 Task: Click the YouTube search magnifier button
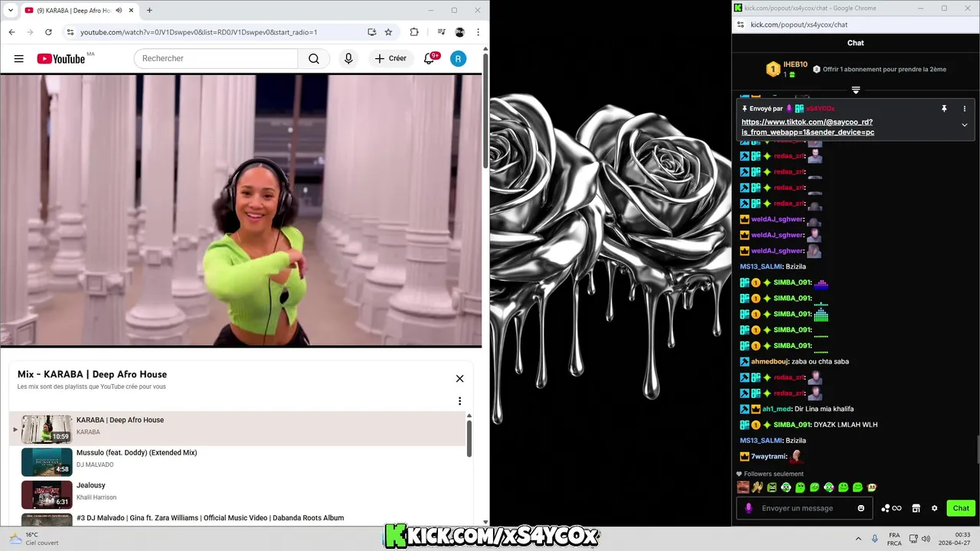coord(314,59)
